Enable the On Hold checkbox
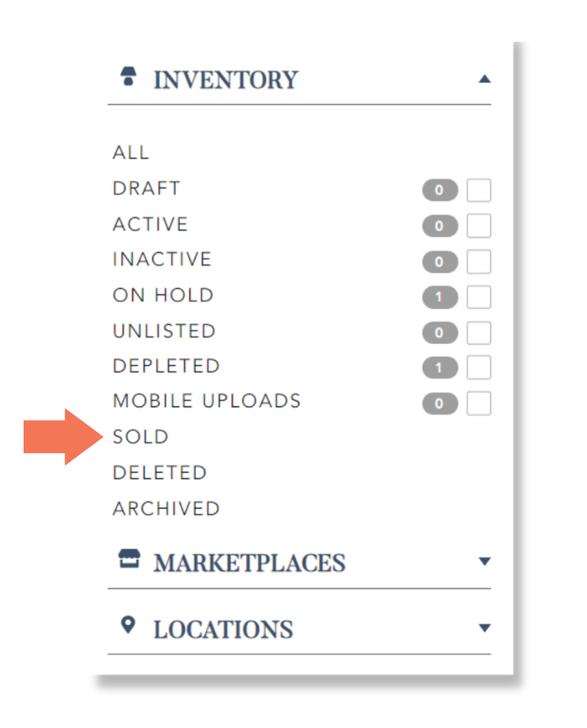Viewport: 587px width, 728px height. point(479,297)
